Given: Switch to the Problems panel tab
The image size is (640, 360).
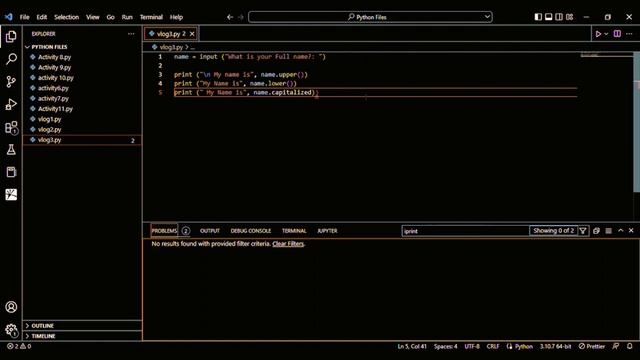Looking at the screenshot, I should click(164, 231).
